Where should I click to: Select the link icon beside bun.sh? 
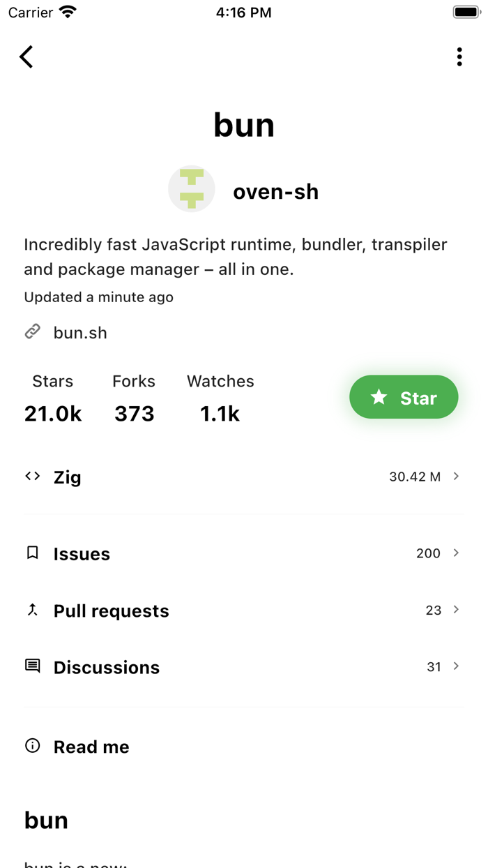32,331
